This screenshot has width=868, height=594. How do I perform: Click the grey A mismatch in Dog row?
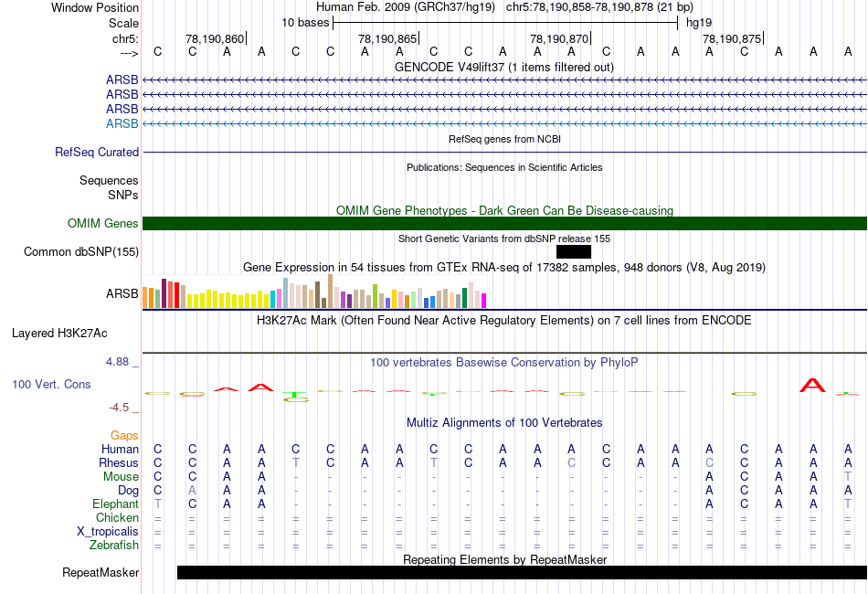point(192,491)
